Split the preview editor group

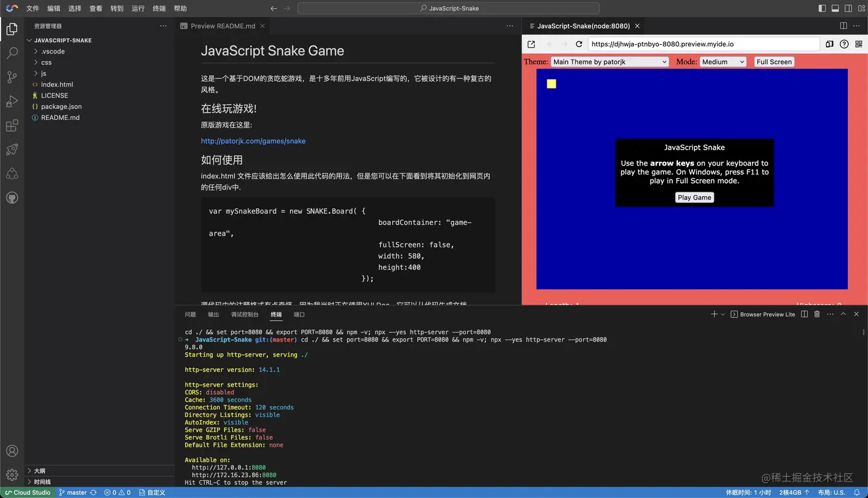coord(843,26)
